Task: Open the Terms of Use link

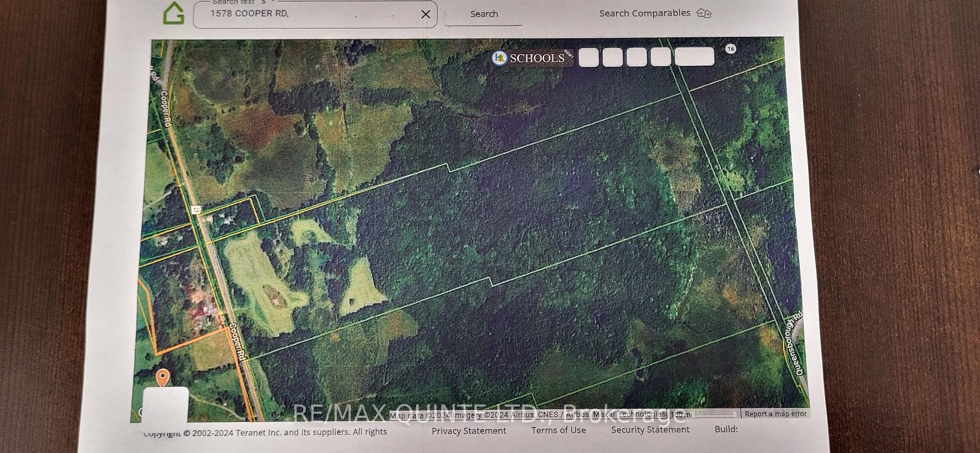Action: [558, 430]
